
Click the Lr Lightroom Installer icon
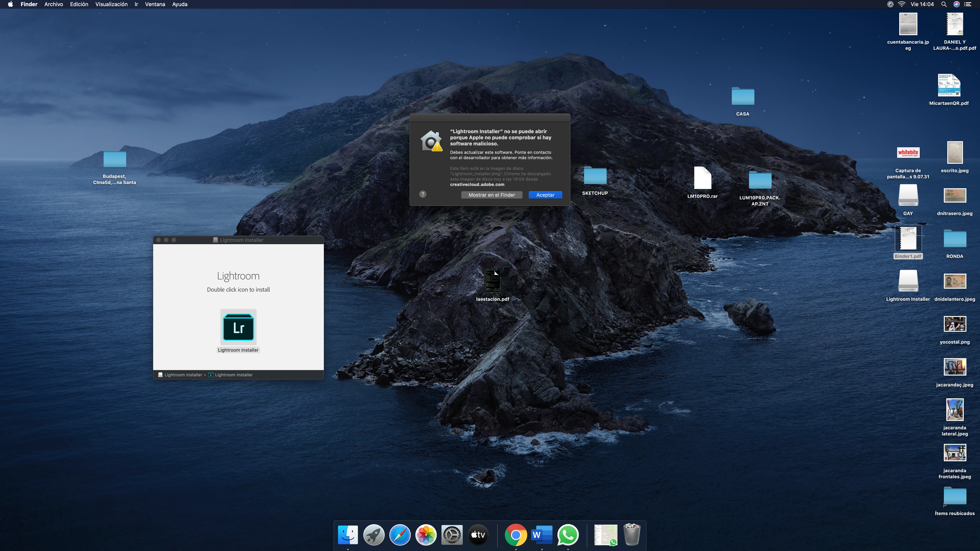238,327
